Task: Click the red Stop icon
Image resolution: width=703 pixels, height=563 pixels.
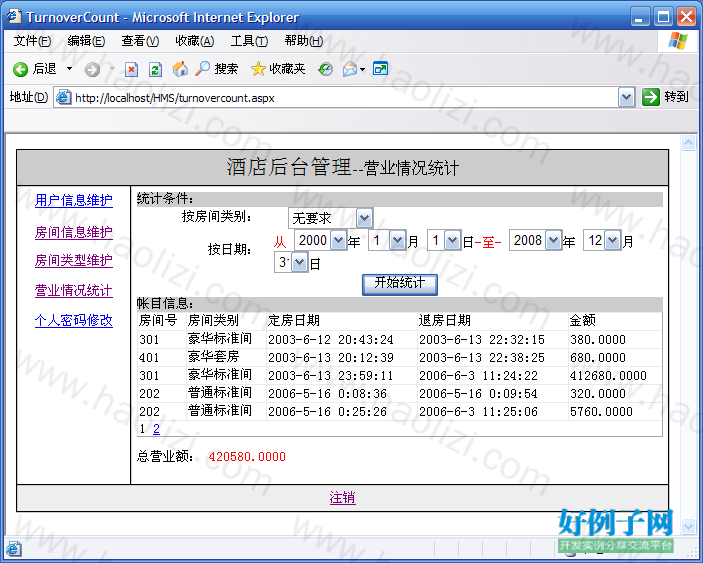Action: click(131, 69)
